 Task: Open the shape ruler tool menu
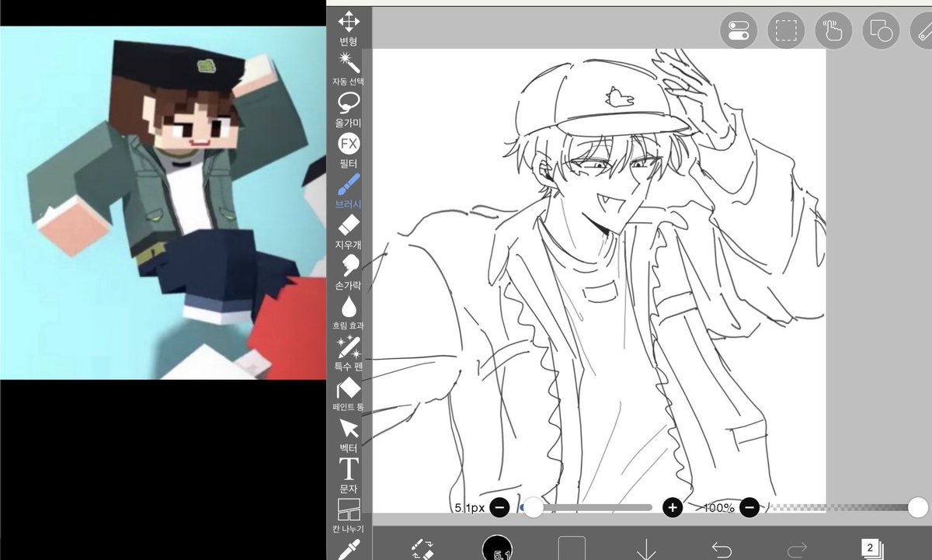881,31
